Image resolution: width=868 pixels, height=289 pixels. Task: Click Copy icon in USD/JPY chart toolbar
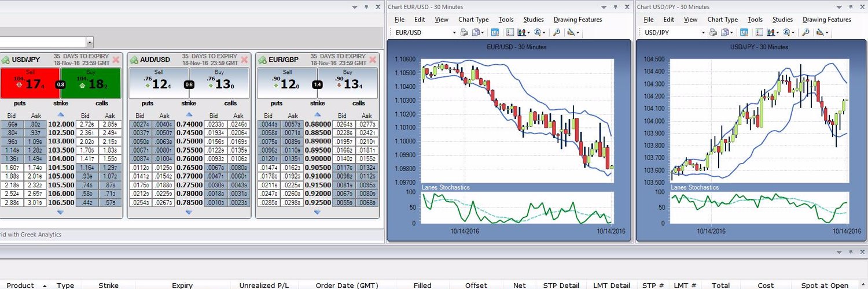click(725, 32)
